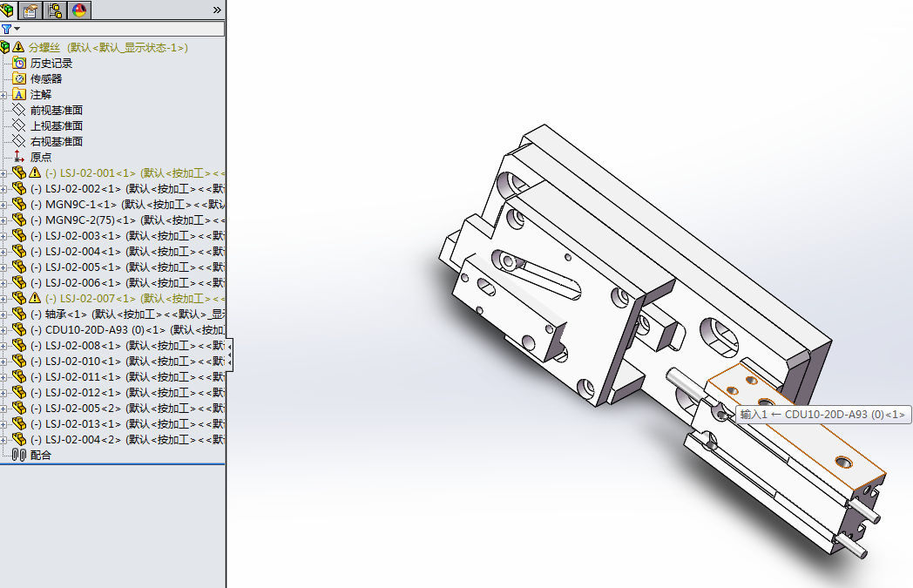Click the 原点 origin icon
This screenshot has width=913, height=588.
19,157
